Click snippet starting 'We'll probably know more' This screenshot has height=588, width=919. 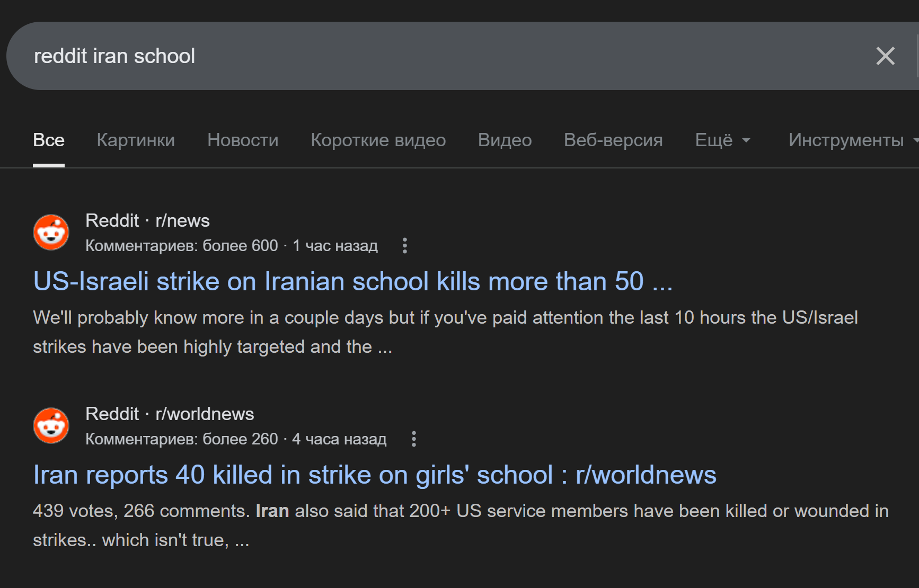[445, 332]
